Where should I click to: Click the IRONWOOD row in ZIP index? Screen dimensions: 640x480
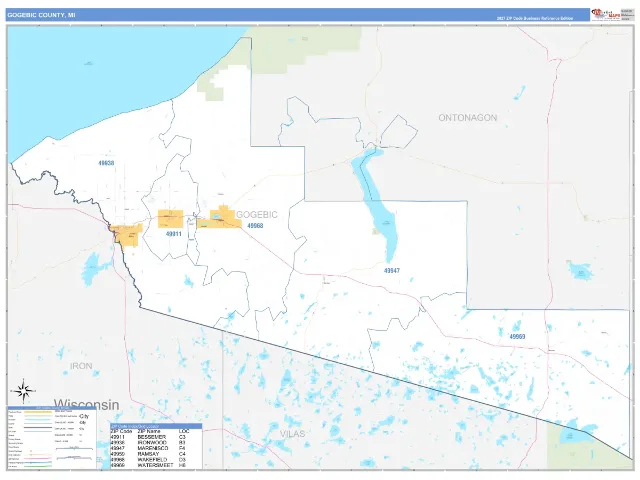pos(156,442)
